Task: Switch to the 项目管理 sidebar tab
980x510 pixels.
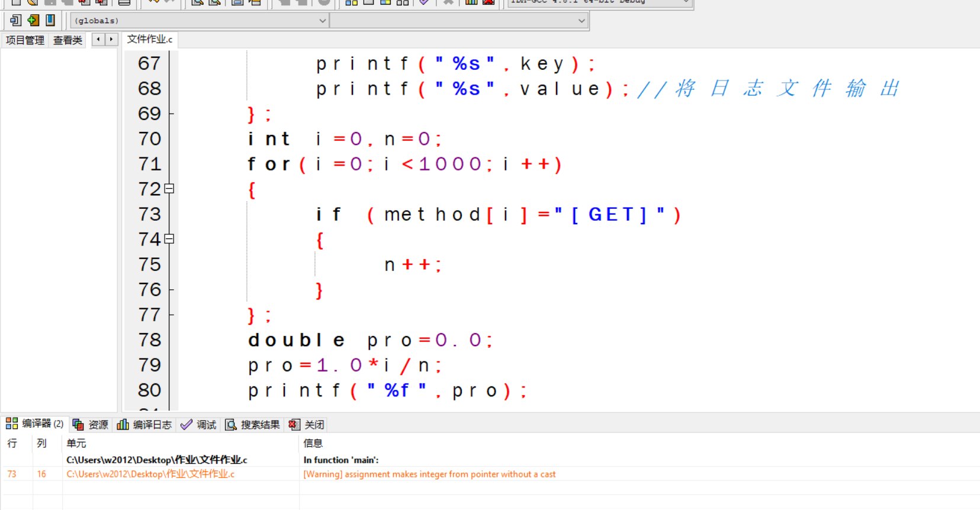Action: click(x=25, y=40)
